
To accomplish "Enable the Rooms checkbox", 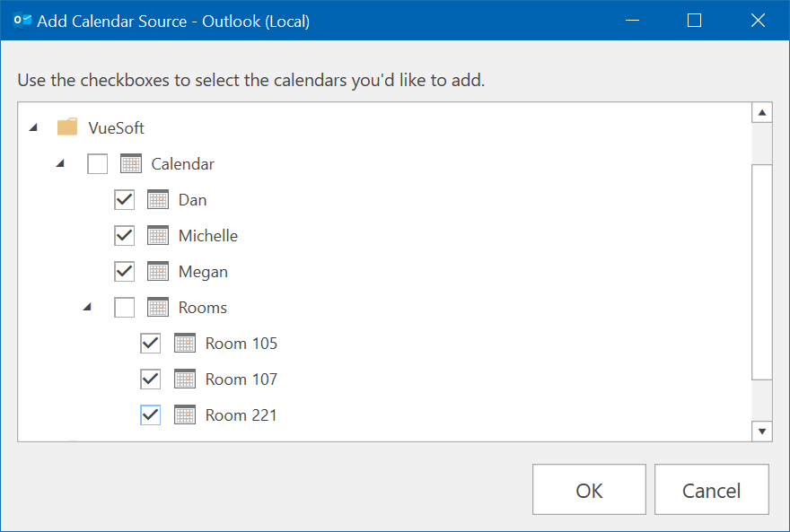I will point(125,307).
